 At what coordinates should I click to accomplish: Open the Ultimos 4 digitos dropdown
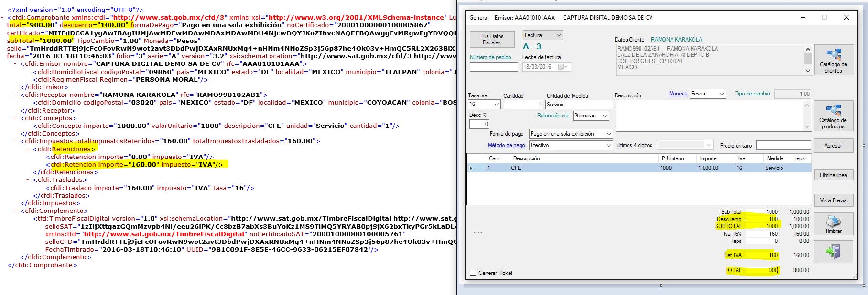[685, 145]
